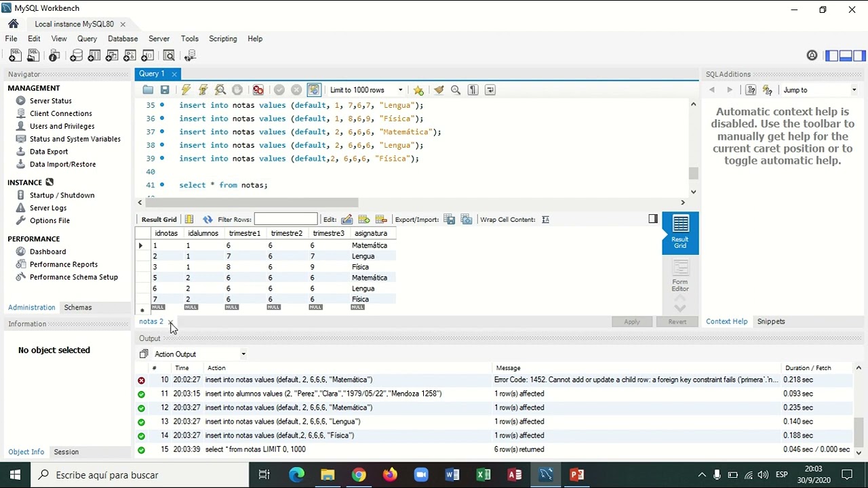868x488 pixels.
Task: Create a new SQL tab icon
Action: 14,56
